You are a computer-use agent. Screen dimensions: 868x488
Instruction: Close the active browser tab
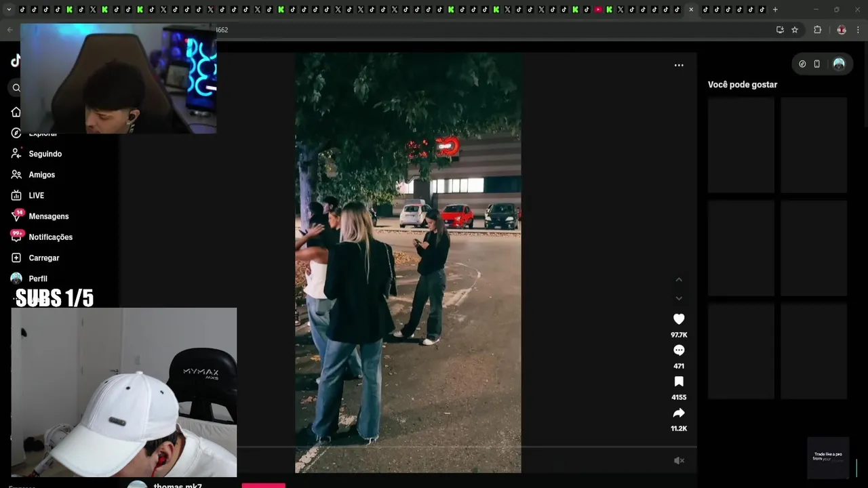tap(691, 9)
